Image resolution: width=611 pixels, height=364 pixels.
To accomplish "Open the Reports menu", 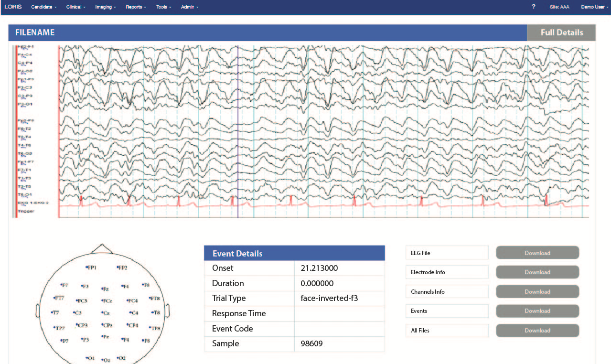I will click(x=136, y=7).
